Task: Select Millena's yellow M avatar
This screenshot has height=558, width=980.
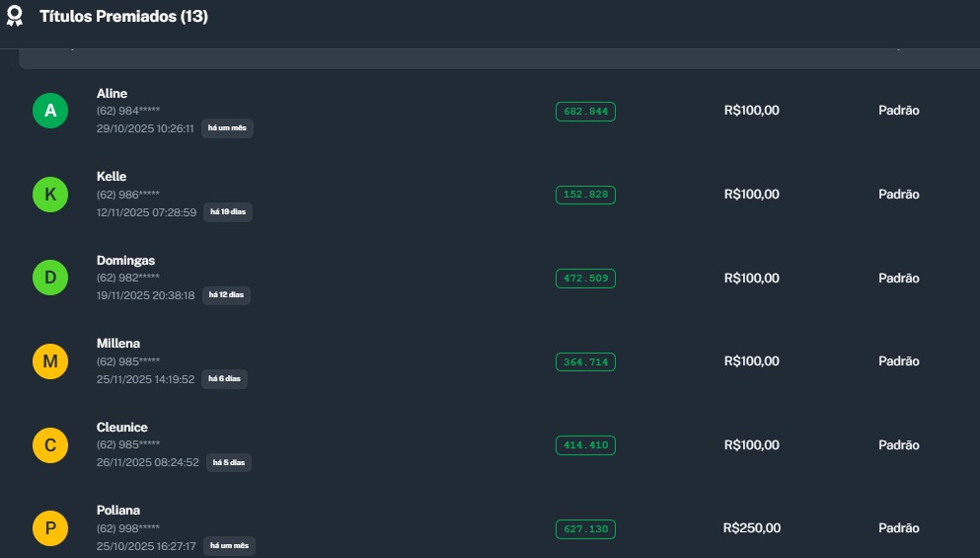Action: [x=50, y=362]
